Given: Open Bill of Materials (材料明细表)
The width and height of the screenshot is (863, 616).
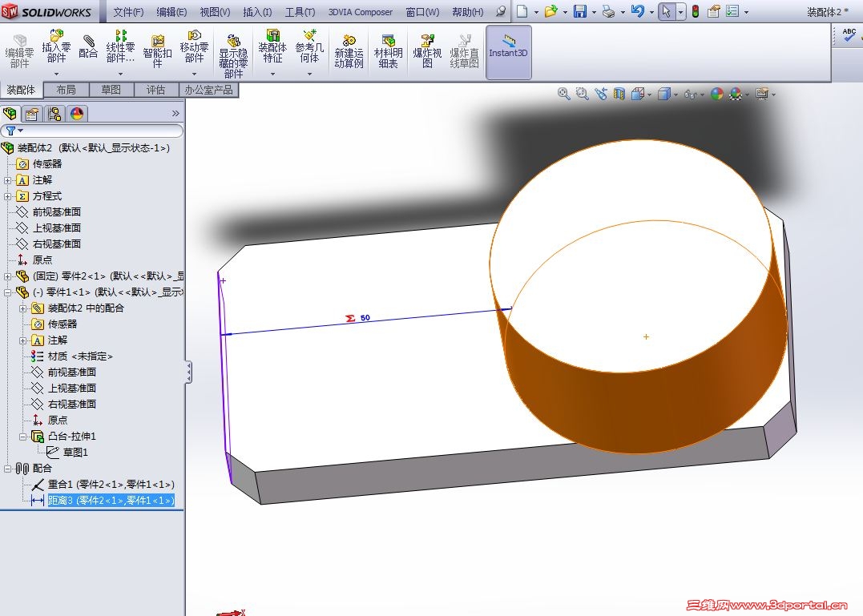Looking at the screenshot, I should [388, 51].
